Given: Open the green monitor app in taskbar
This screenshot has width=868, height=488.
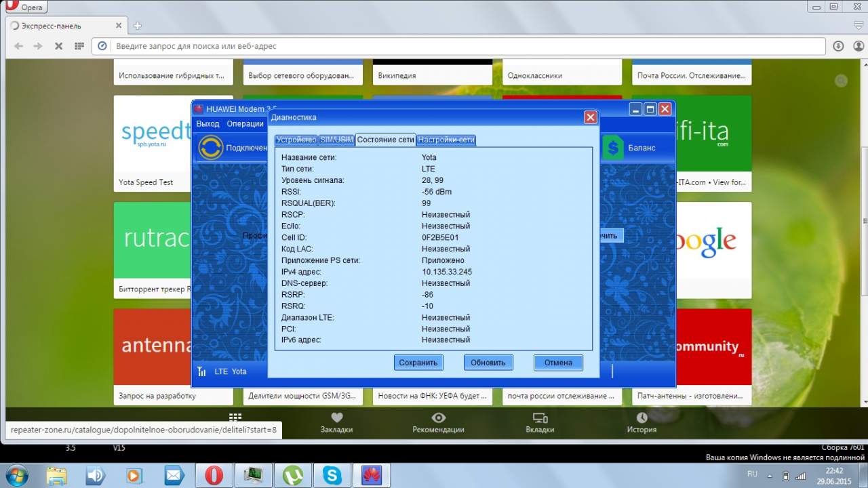Looking at the screenshot, I should [x=254, y=475].
